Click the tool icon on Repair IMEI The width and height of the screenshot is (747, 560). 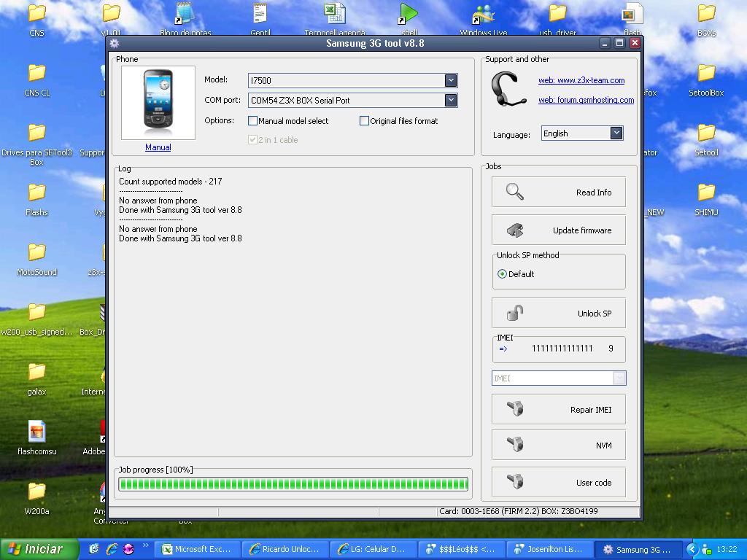515,409
